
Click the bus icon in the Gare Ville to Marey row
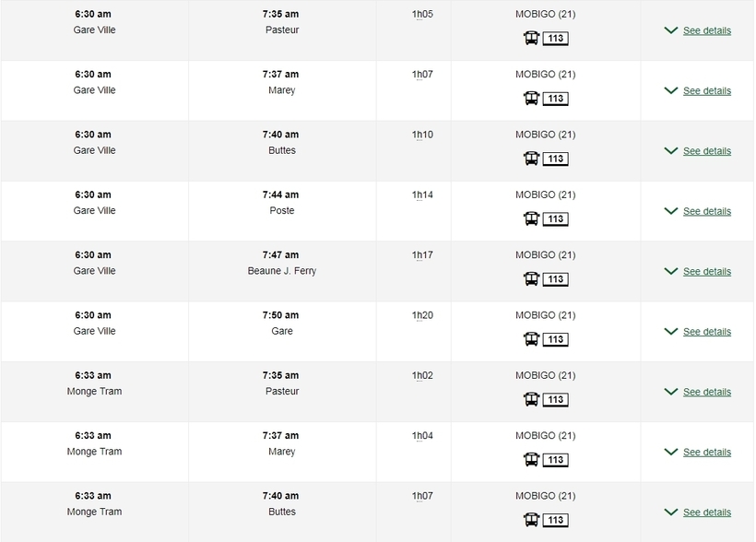(x=531, y=99)
